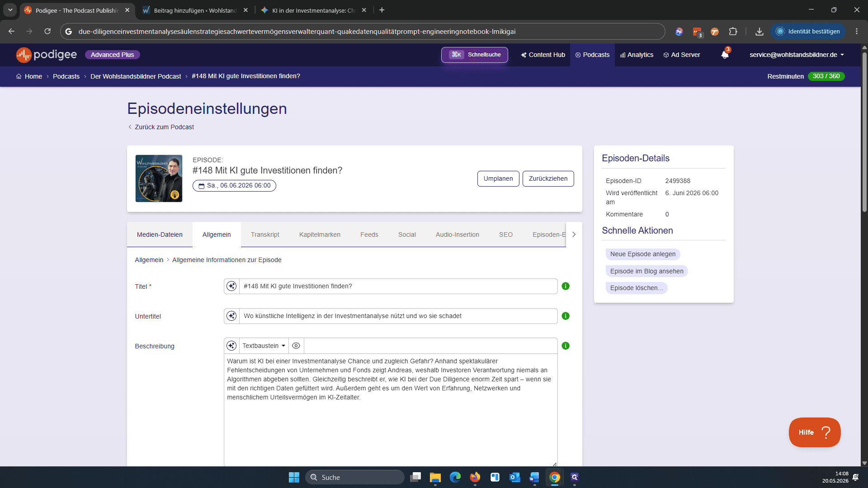Click the AI assistant icon beside Untertitel field
Screen dimensions: 868x488
[231, 316]
